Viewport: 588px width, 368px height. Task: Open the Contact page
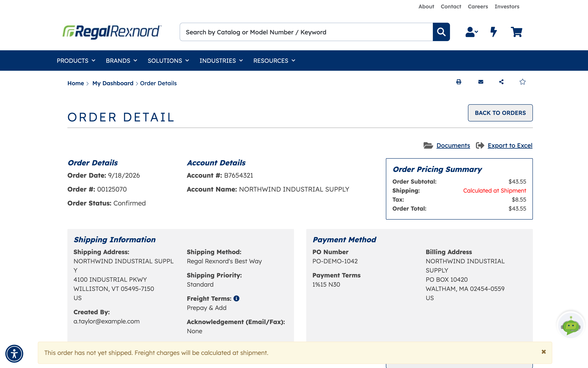click(x=451, y=7)
